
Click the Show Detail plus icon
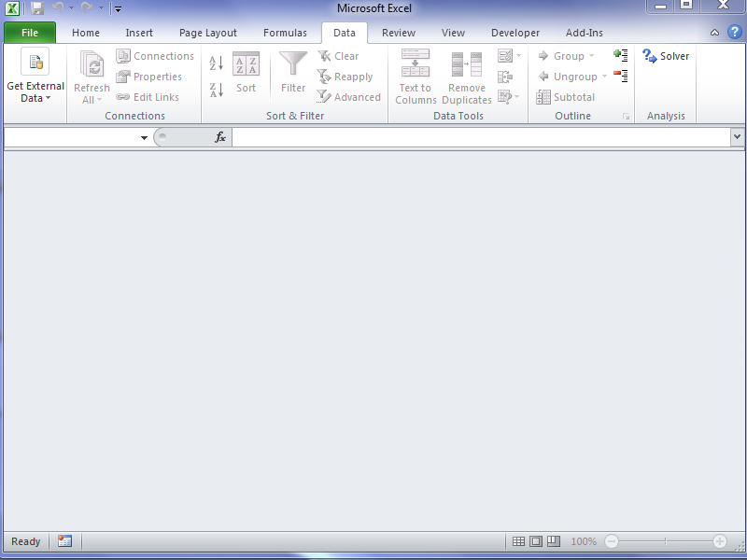[620, 56]
